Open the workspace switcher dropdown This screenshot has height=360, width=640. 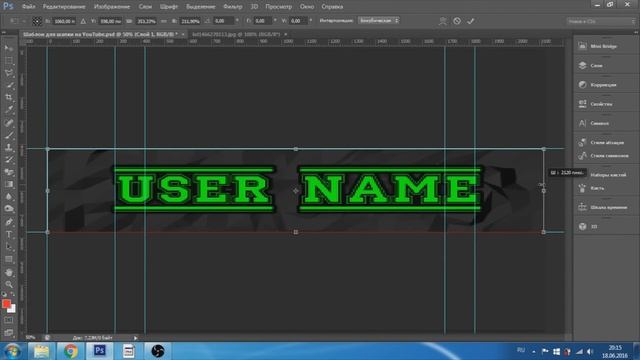[601, 21]
